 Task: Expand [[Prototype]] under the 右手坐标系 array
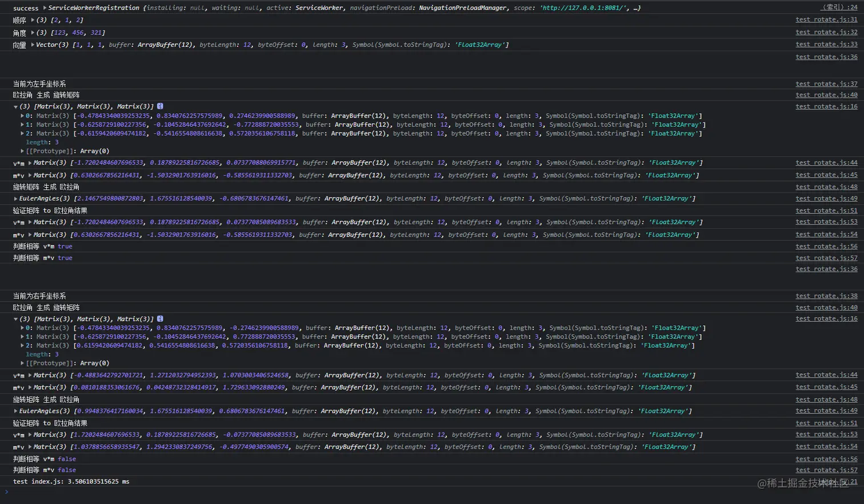click(22, 363)
